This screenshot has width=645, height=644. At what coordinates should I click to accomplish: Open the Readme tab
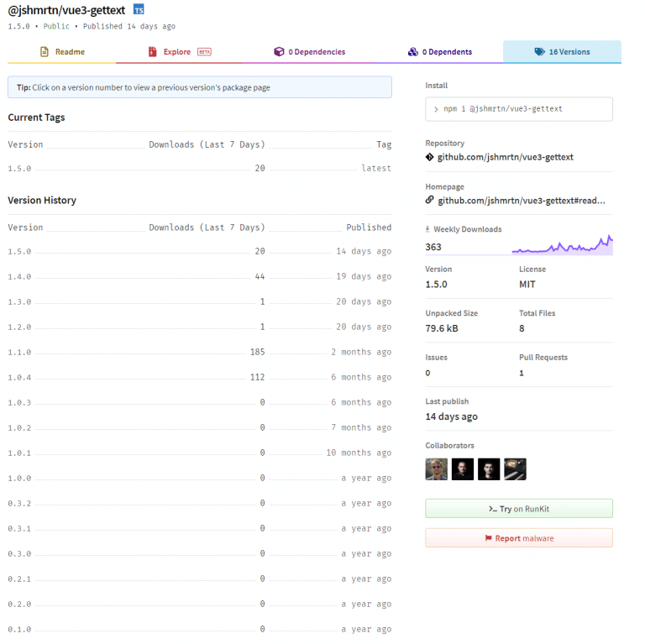[61, 52]
